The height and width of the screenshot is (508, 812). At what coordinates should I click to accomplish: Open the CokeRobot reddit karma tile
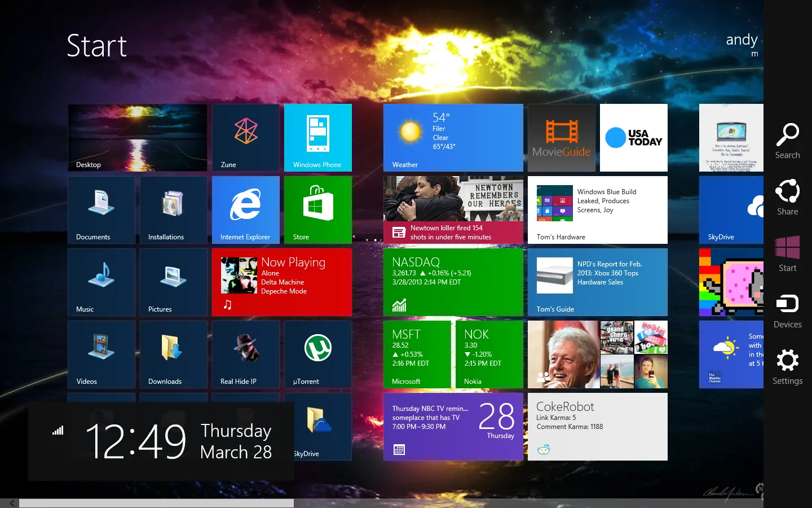(598, 427)
